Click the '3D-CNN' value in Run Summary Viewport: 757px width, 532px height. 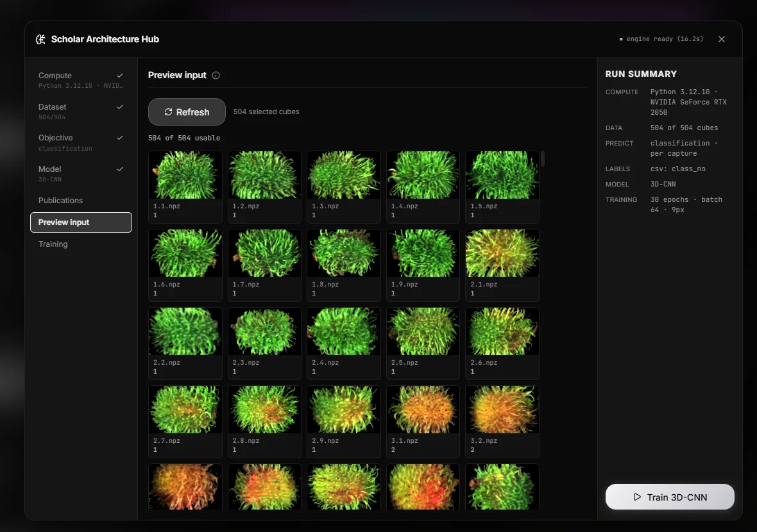tap(663, 184)
